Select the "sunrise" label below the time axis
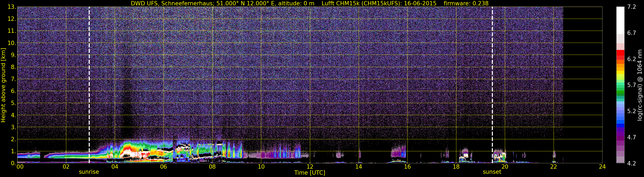This screenshot has height=177, width=644. 89,172
